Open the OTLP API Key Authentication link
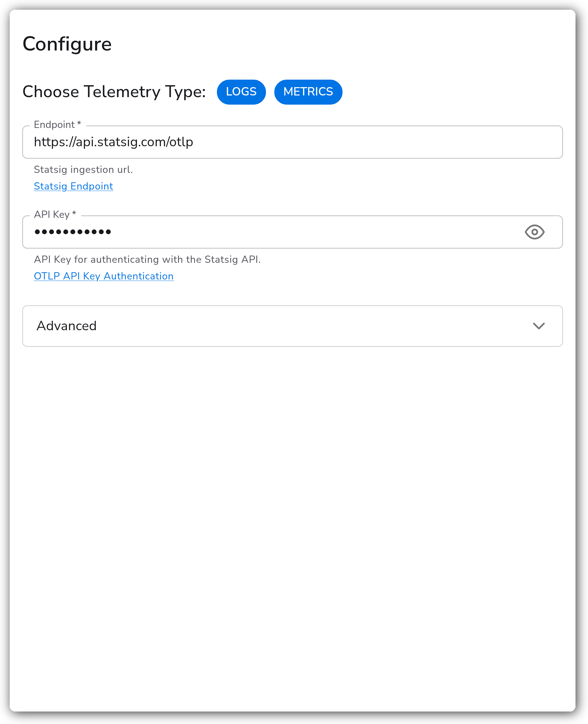588x724 pixels. tap(104, 276)
